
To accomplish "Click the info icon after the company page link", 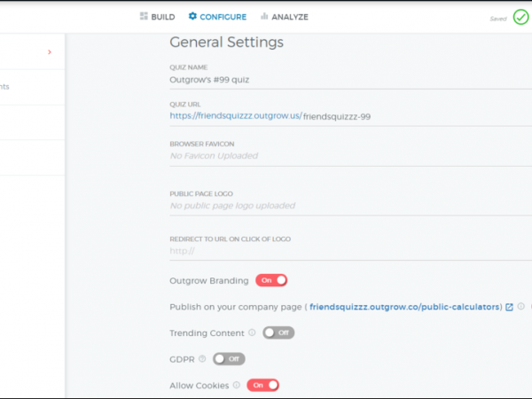I will (x=521, y=307).
